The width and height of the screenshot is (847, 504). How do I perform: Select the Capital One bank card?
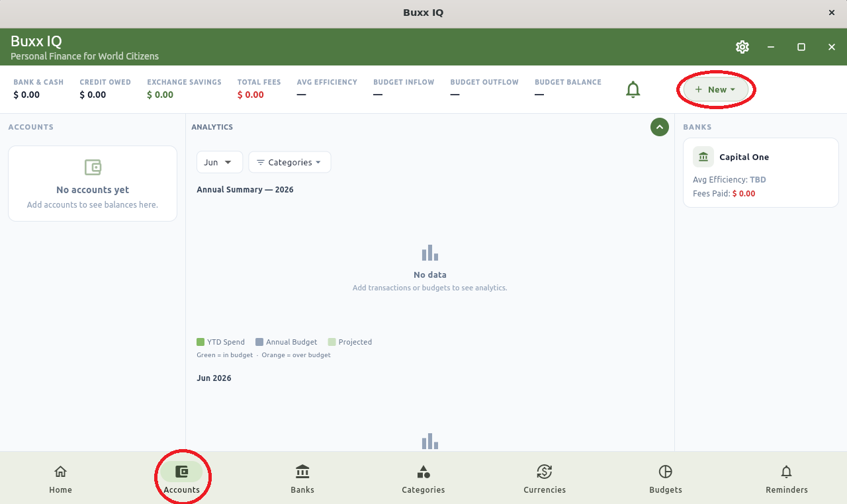761,173
